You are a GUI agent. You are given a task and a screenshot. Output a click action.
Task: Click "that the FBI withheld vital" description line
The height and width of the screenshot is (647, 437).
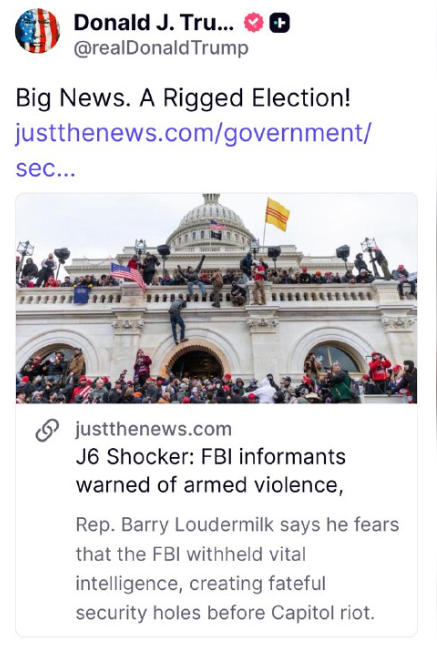click(x=191, y=554)
